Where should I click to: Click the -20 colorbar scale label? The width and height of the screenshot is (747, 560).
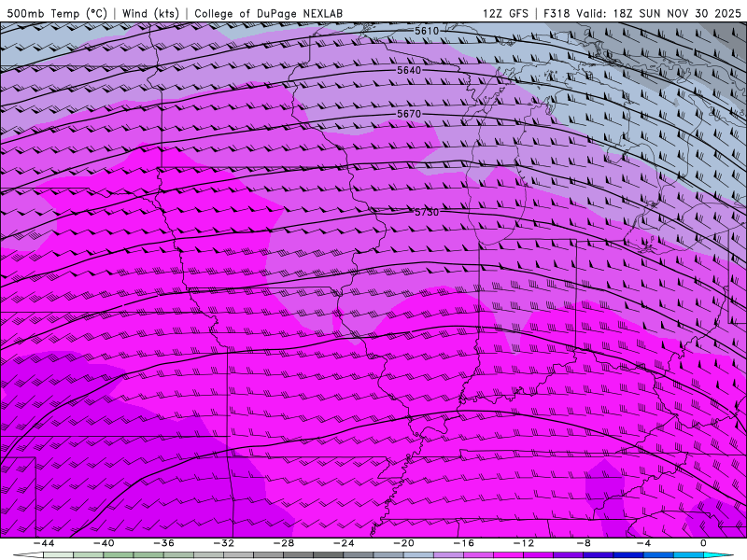pos(403,543)
